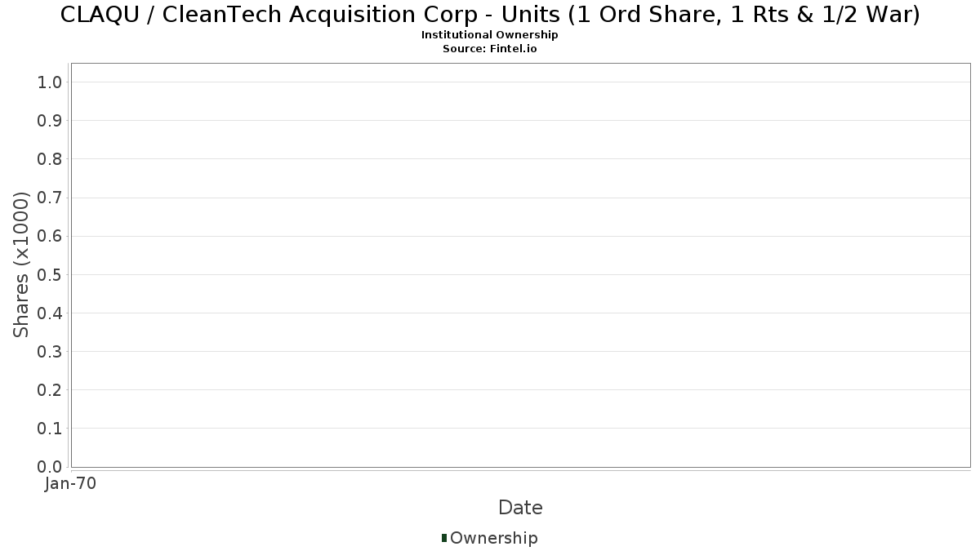Click the 0.5 y-axis tick label
This screenshot has height=551, width=980.
[50, 274]
